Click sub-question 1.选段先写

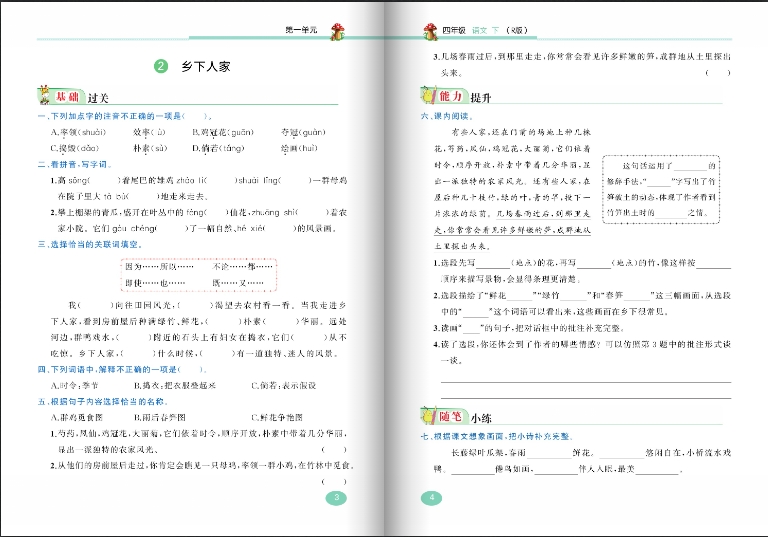click(582, 271)
